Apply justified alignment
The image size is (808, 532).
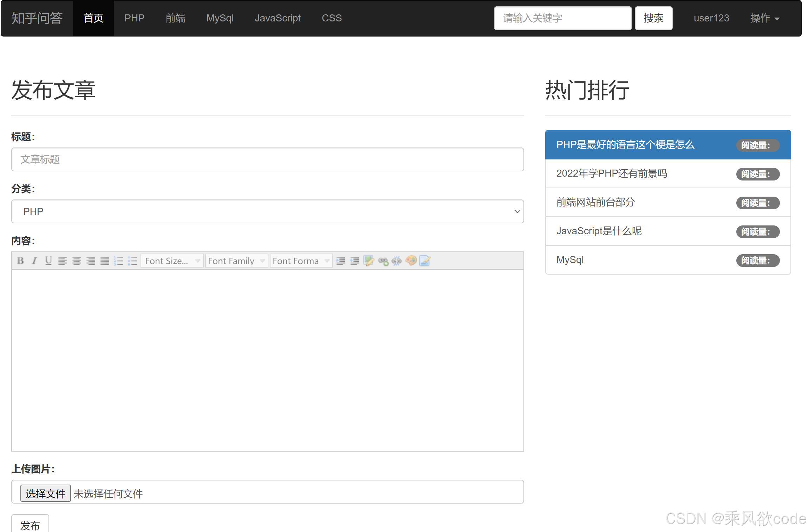tap(104, 261)
